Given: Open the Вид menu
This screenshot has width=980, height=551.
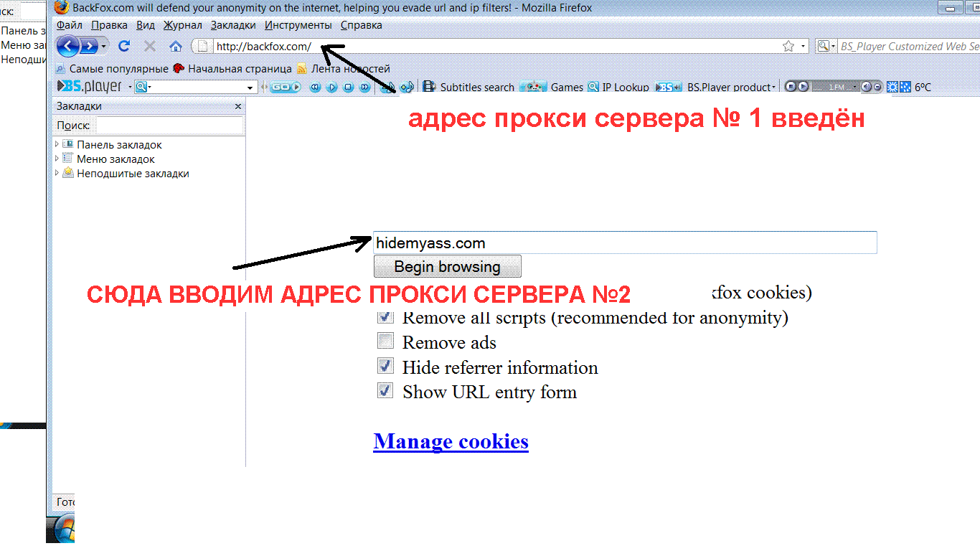Looking at the screenshot, I should (x=146, y=25).
